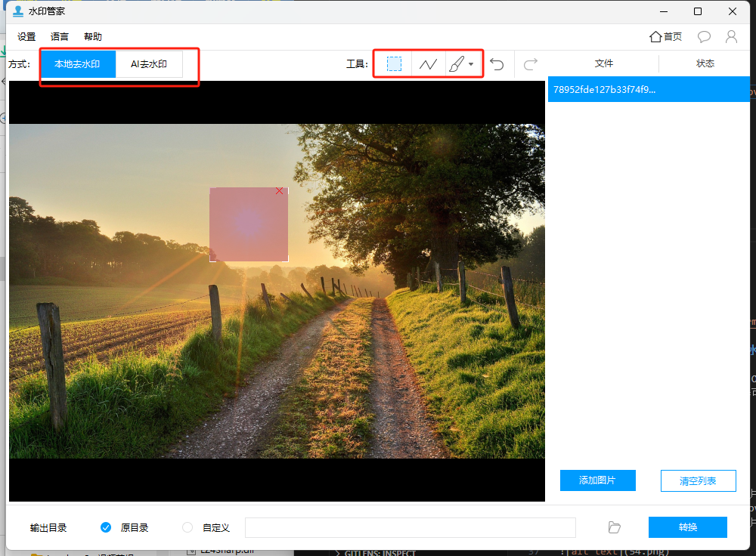Remove selection with red X mark

[x=279, y=191]
